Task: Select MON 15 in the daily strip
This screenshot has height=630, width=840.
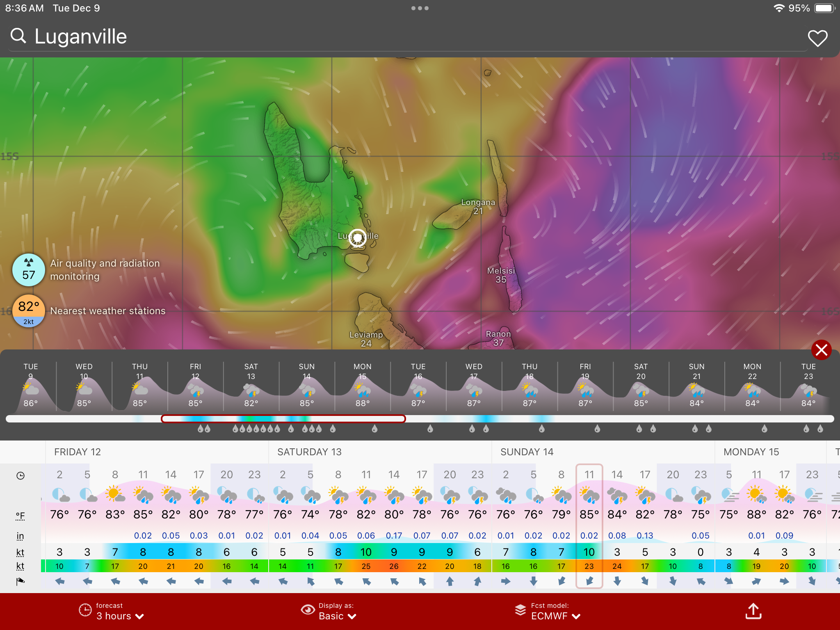Action: click(x=363, y=385)
